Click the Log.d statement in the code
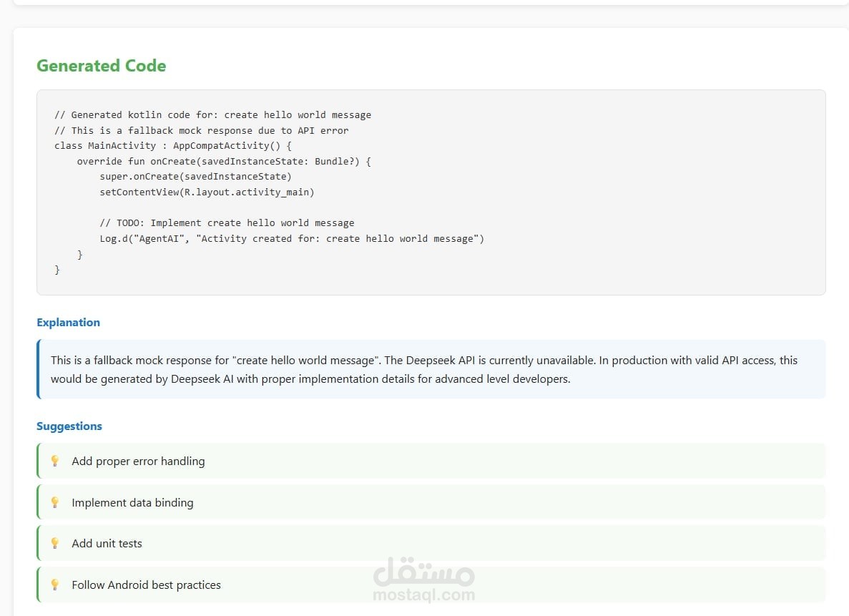Image resolution: width=849 pixels, height=616 pixels. [x=292, y=238]
